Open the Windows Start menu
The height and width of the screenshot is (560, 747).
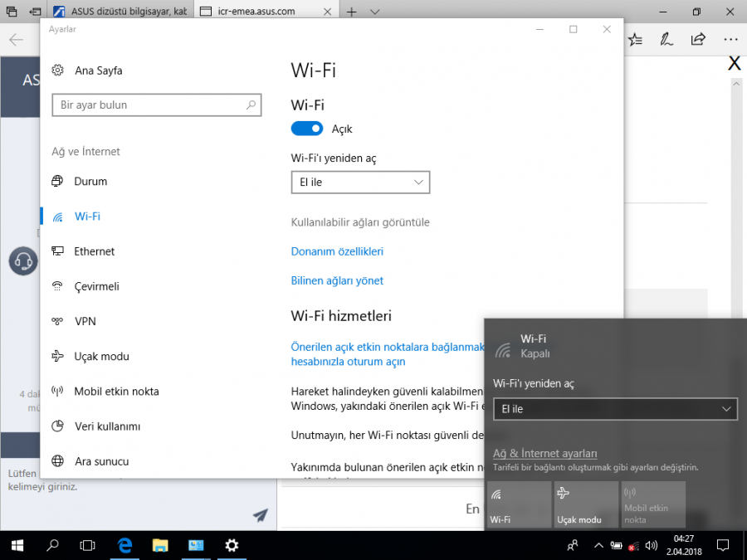click(x=16, y=545)
